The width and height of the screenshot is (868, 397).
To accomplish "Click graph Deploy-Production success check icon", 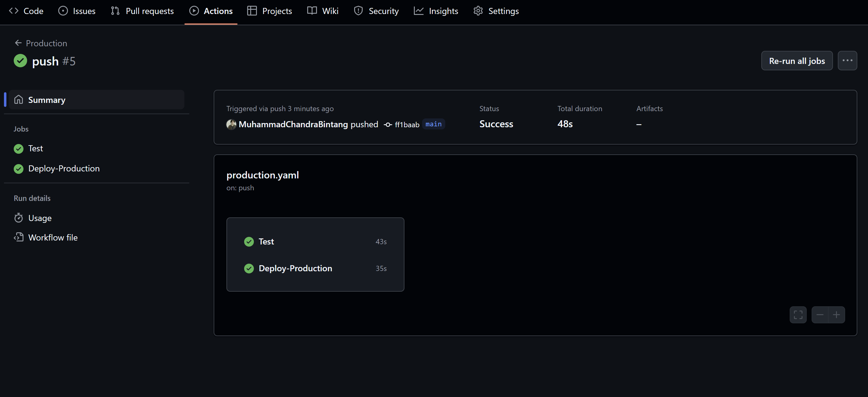I will tap(249, 268).
